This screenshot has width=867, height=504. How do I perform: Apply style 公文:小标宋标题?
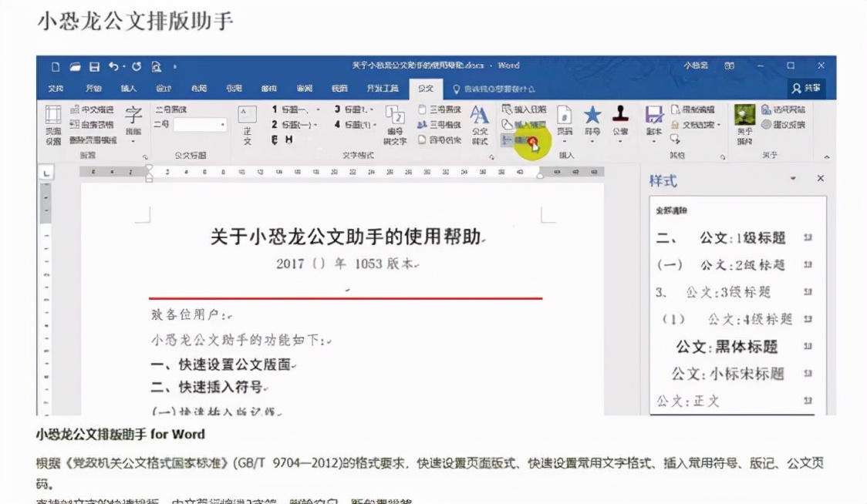pos(734,374)
